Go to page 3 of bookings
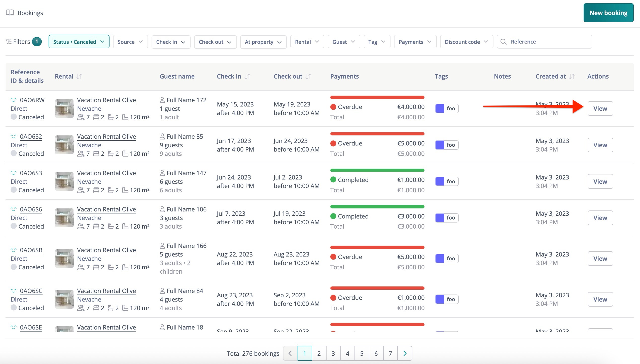This screenshot has width=640, height=364. pos(333,353)
